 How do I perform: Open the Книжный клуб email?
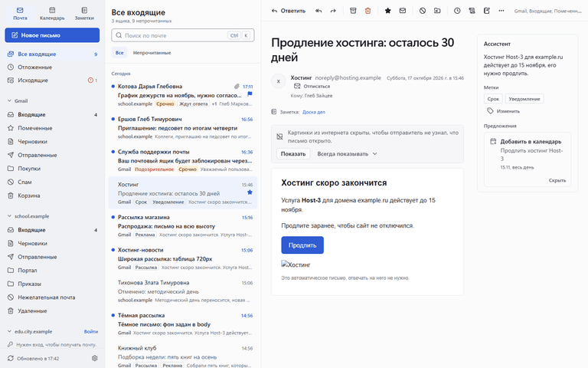183,356
